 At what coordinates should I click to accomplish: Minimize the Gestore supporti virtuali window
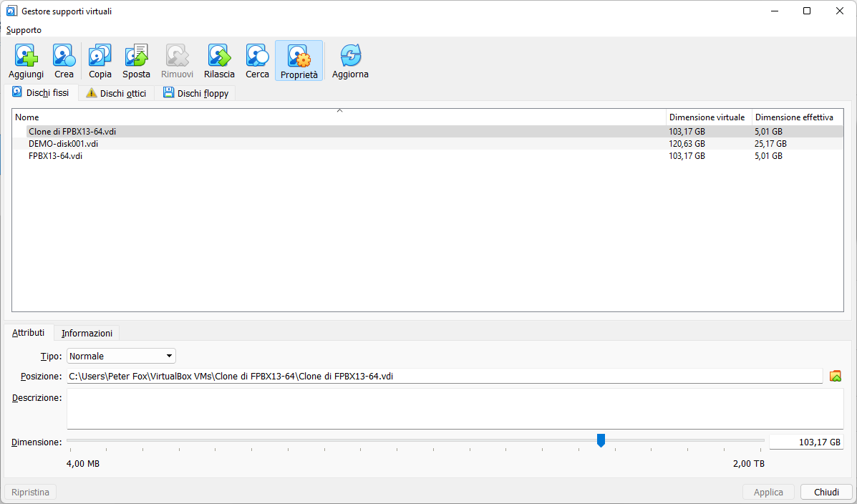click(775, 11)
